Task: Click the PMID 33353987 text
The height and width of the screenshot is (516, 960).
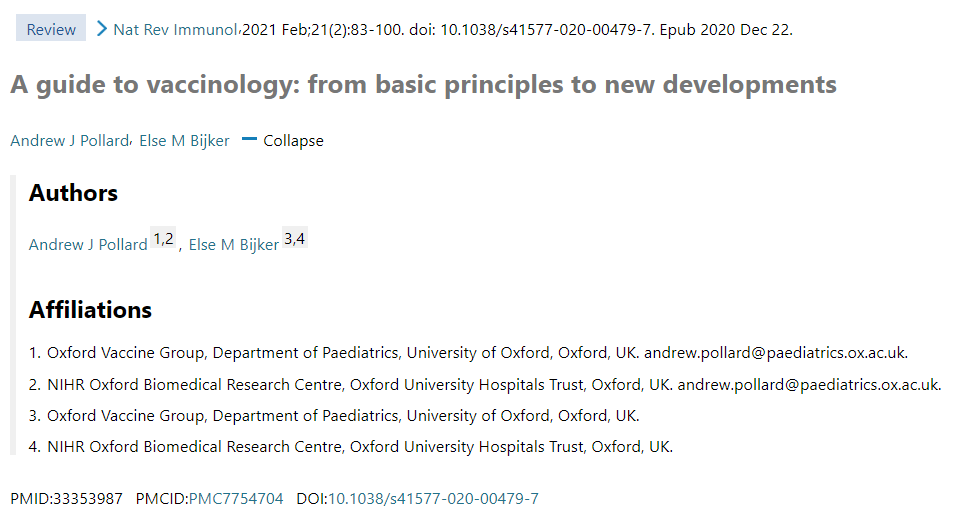Action: click(x=66, y=498)
